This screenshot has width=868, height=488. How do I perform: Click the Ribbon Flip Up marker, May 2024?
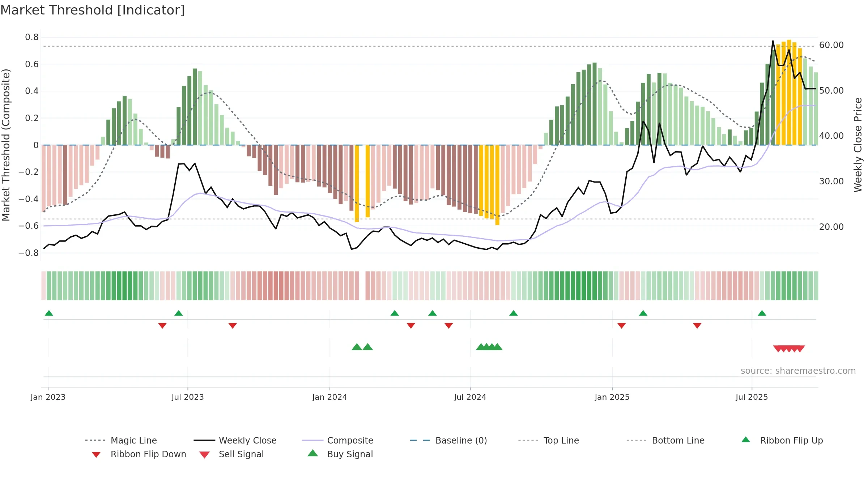tap(433, 313)
